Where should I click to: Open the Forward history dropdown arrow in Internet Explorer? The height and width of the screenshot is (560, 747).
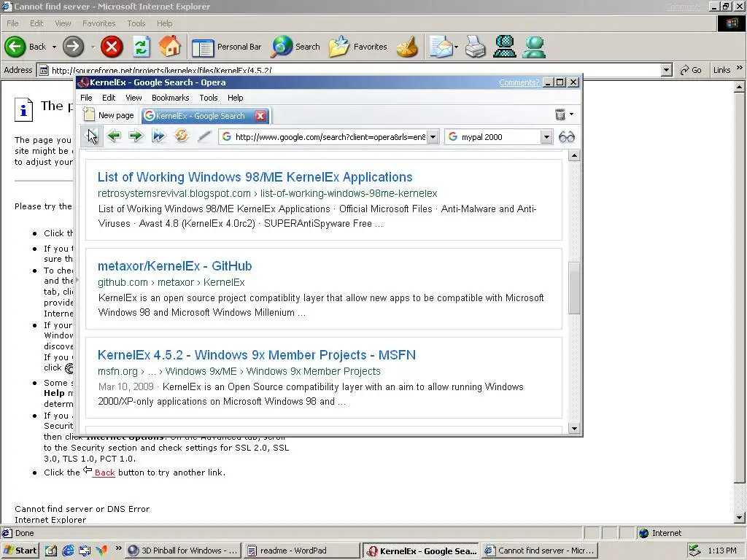coord(93,47)
